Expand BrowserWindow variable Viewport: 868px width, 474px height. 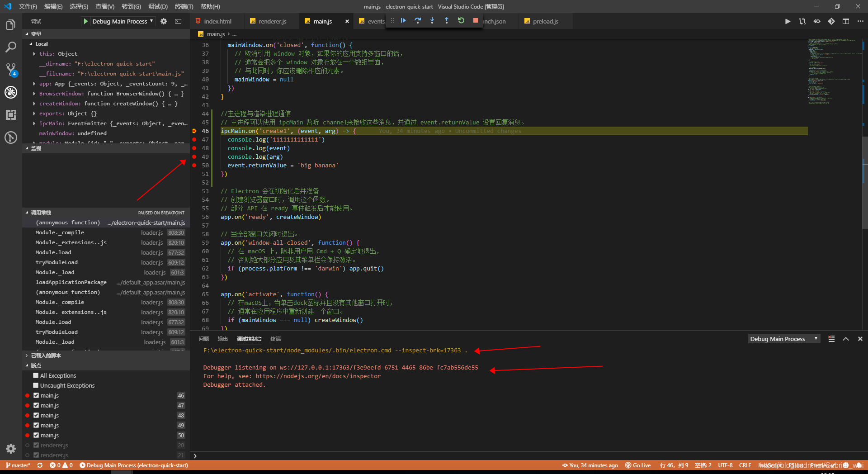click(x=34, y=94)
